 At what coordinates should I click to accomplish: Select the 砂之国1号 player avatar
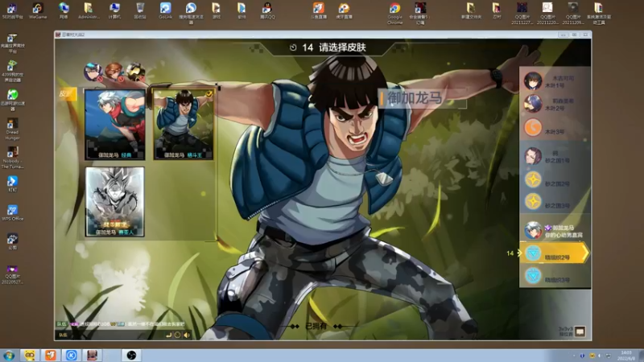pos(533,156)
